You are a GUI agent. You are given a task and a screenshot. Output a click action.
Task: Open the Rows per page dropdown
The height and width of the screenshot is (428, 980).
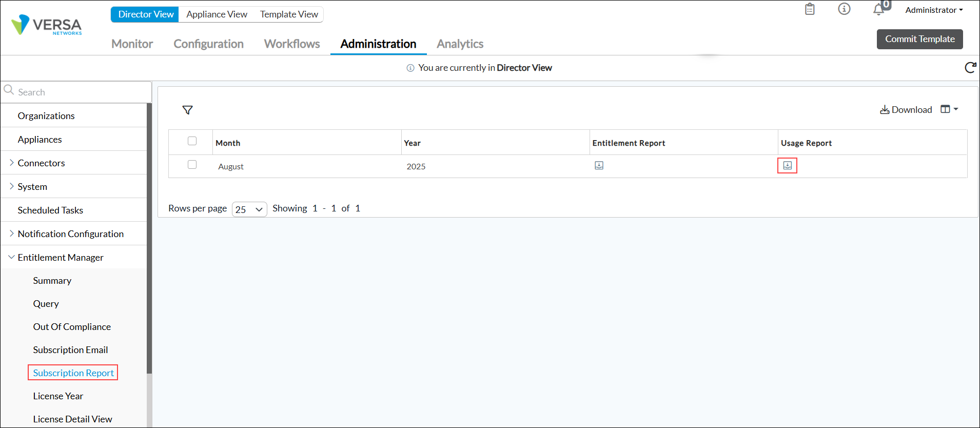tap(249, 209)
